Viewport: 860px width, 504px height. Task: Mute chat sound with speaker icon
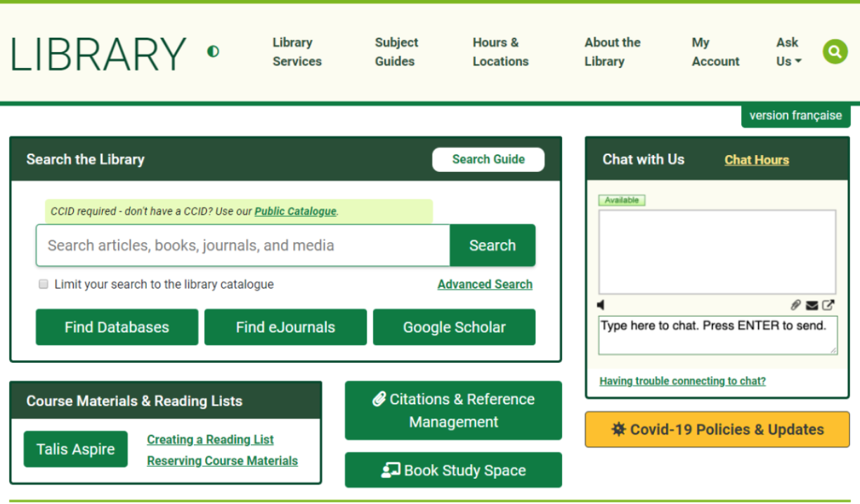coord(601,305)
